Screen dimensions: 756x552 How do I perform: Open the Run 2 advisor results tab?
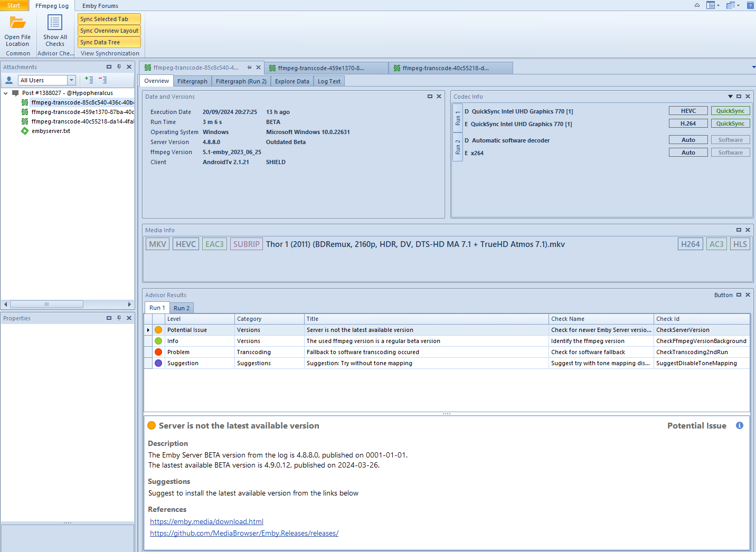pyautogui.click(x=181, y=308)
